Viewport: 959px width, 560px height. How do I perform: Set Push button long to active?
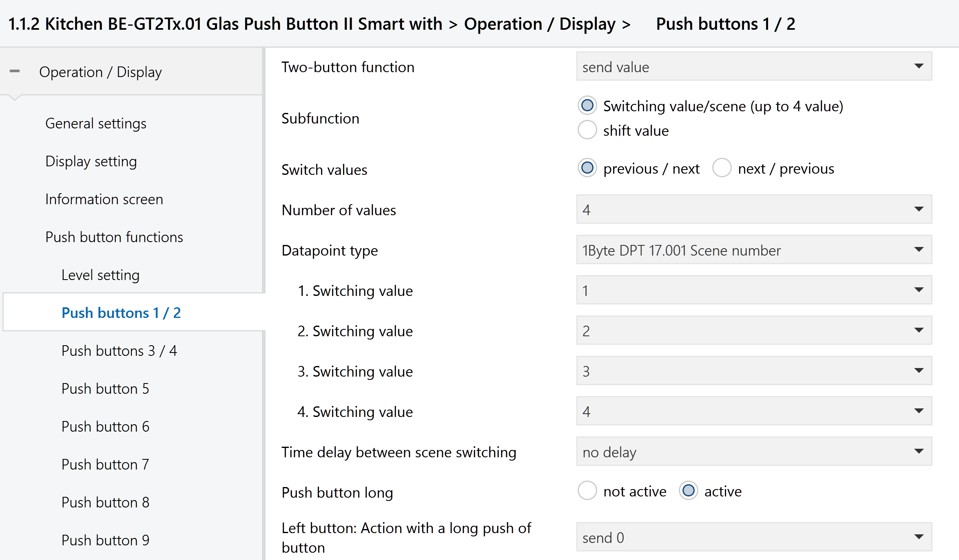pyautogui.click(x=689, y=491)
